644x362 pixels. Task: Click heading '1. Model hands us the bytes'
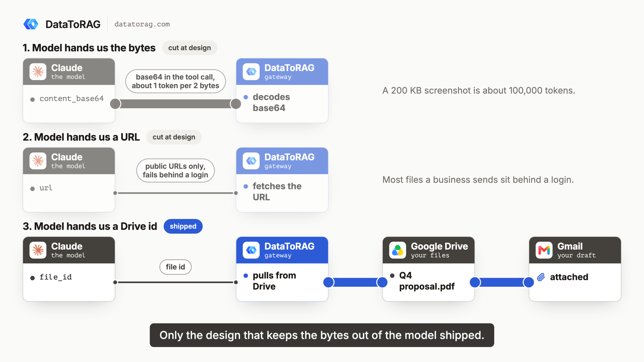[x=89, y=48]
